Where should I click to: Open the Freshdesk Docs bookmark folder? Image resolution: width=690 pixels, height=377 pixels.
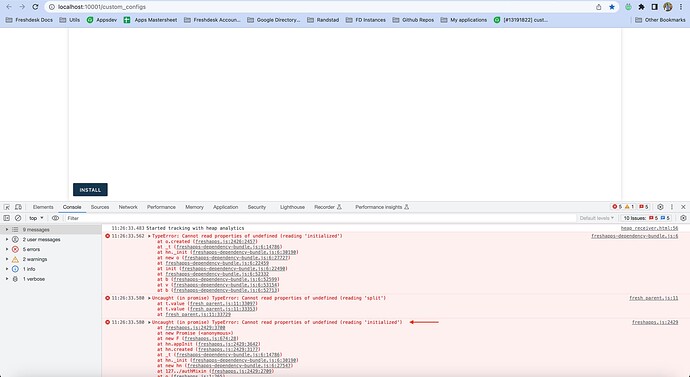point(29,20)
